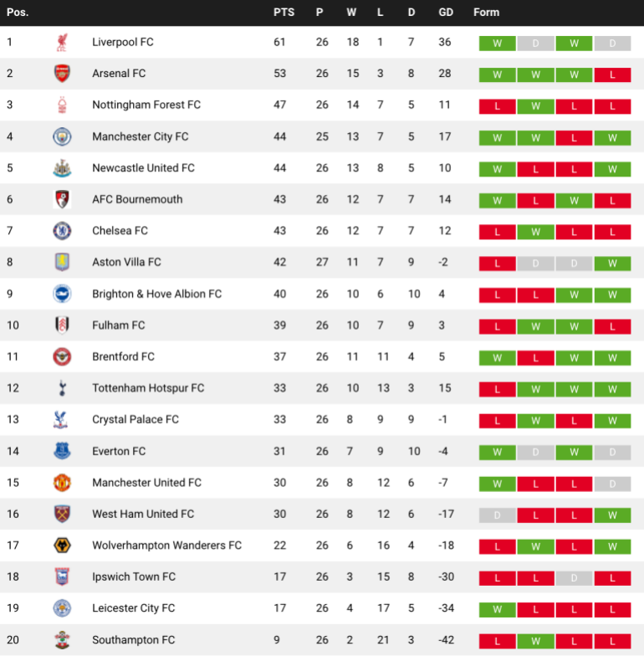Click the Tottenham Hotspur crest icon

(62, 388)
